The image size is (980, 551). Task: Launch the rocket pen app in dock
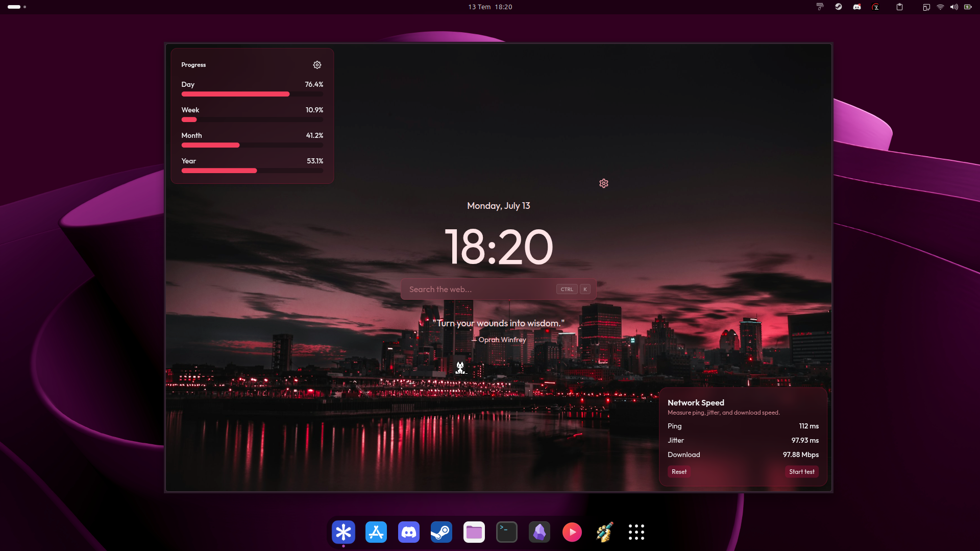click(605, 532)
